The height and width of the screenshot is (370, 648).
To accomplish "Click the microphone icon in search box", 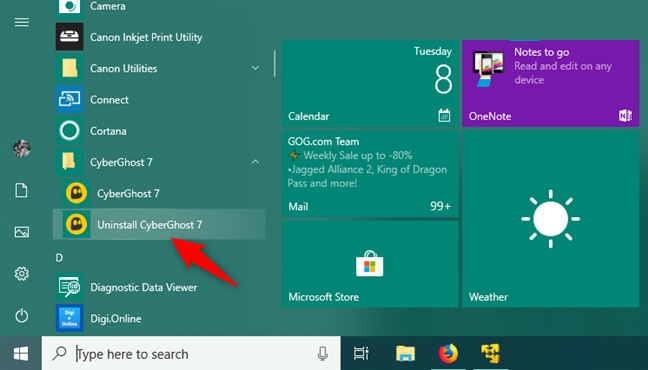I will (x=323, y=354).
